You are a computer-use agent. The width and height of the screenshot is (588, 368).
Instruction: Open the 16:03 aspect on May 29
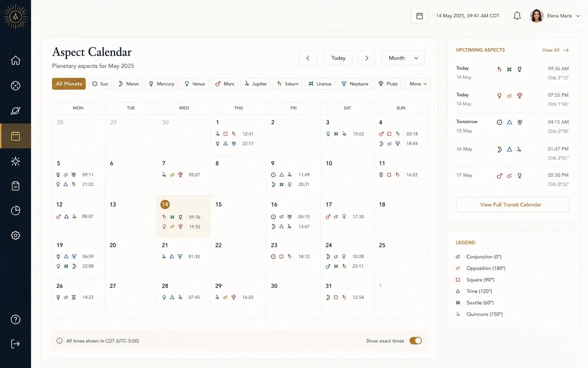tap(234, 297)
